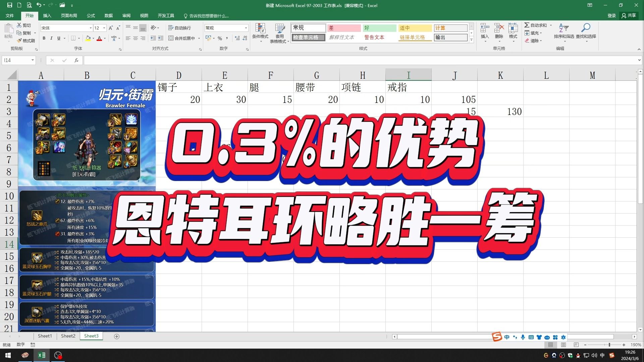Click Format Painter (格式刷) brush icon
This screenshot has height=362, width=644.
point(19,41)
